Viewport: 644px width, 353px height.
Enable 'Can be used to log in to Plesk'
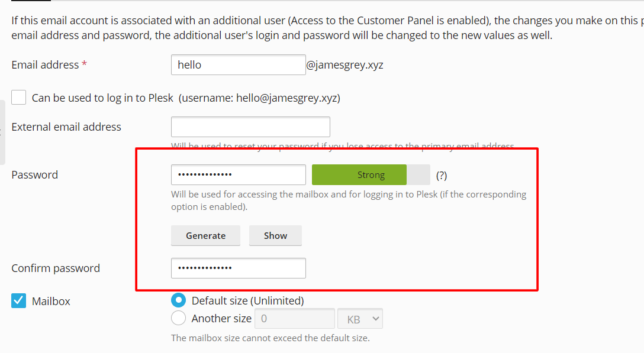click(x=18, y=98)
